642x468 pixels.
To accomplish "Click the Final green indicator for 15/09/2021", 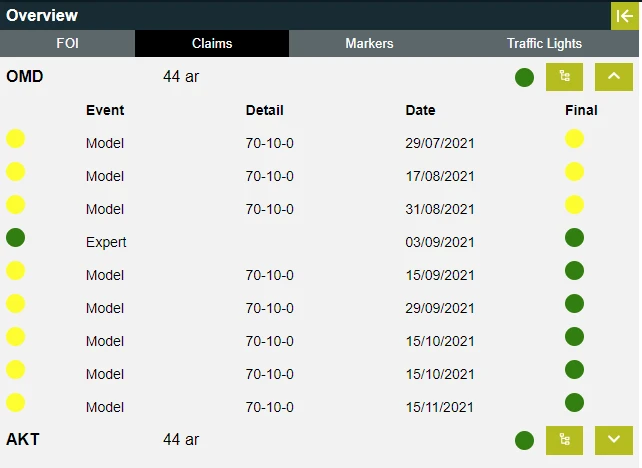I will (574, 271).
